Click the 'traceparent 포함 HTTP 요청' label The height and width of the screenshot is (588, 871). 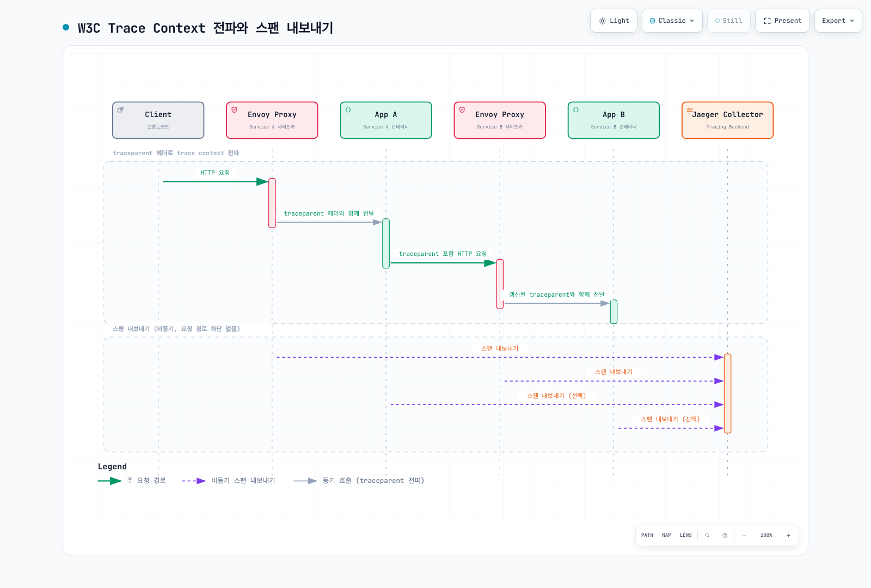[x=443, y=254]
